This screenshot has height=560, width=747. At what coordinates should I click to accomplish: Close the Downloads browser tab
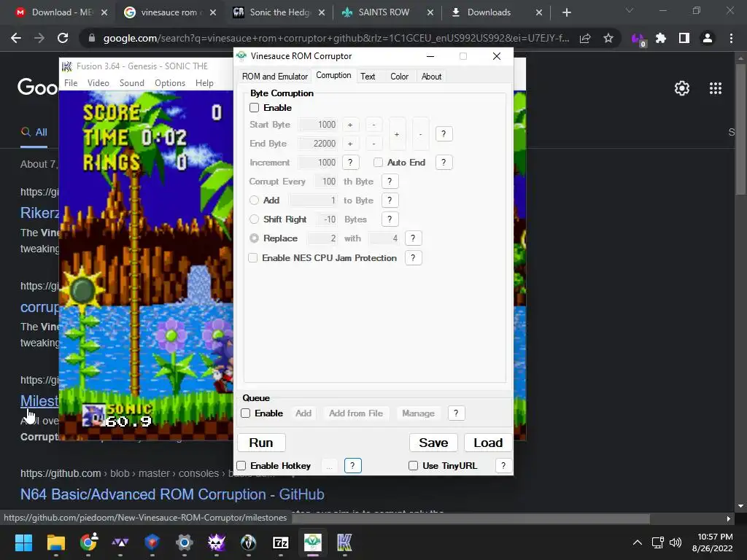point(539,12)
